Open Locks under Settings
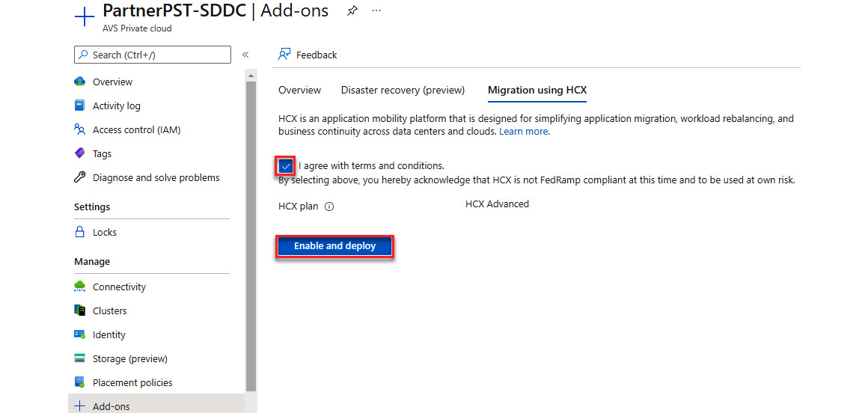This screenshot has width=868, height=413. click(x=105, y=233)
